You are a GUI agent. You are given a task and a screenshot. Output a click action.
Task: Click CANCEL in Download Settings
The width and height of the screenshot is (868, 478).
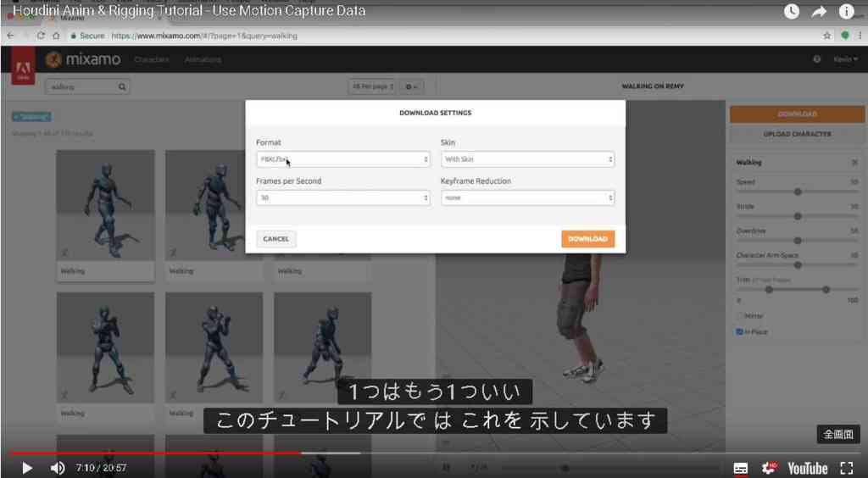coord(276,239)
